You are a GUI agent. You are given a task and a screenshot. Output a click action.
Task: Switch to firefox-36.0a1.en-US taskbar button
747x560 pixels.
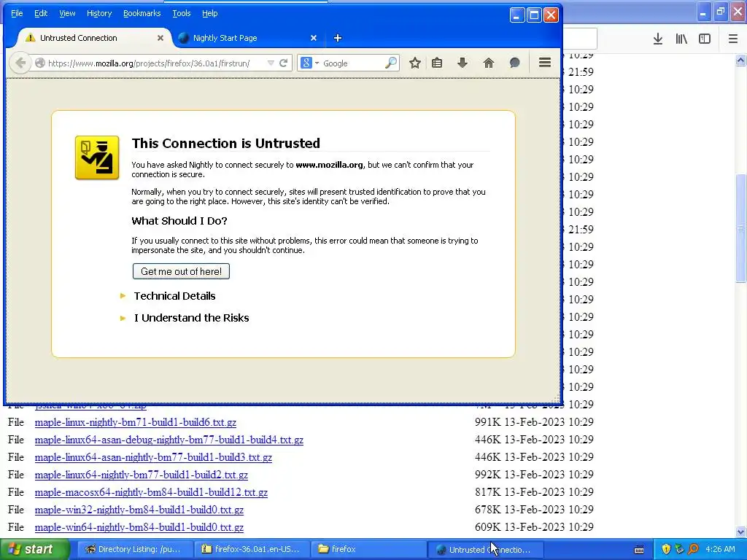click(x=252, y=550)
